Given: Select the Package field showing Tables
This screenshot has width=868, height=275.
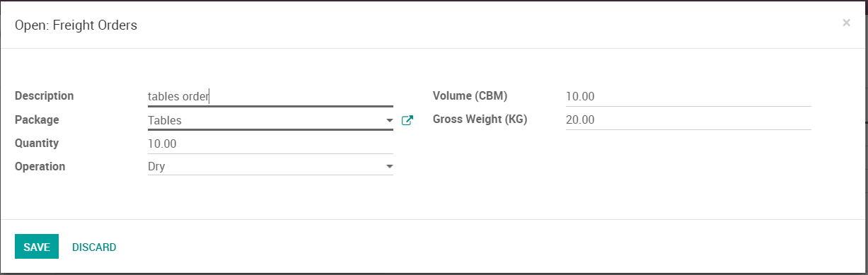Looking at the screenshot, I should click(x=270, y=120).
